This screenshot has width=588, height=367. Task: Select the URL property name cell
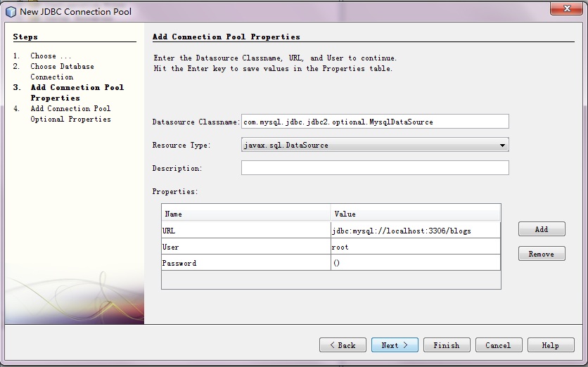tap(246, 230)
